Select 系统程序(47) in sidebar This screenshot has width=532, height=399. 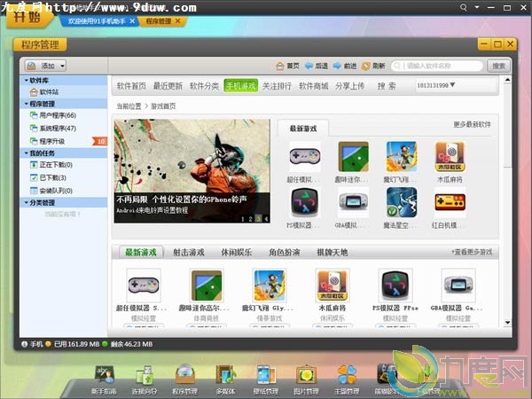tap(53, 129)
